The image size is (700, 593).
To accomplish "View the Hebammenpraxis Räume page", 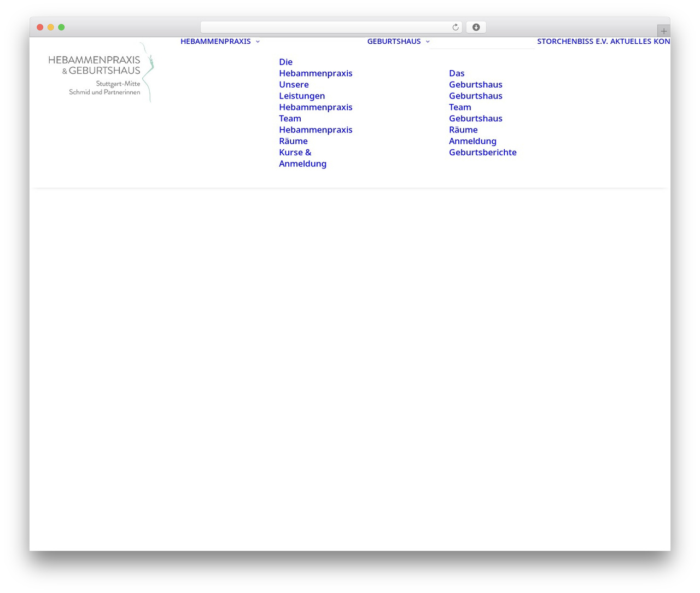I will pyautogui.click(x=316, y=135).
